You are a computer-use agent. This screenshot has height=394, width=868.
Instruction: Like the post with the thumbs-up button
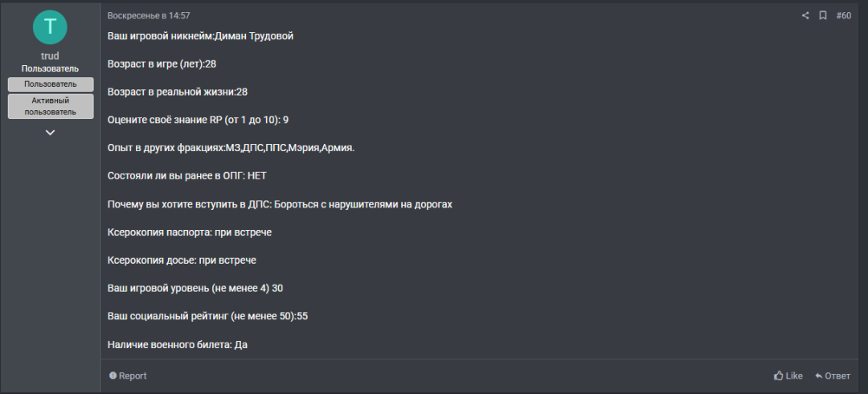(788, 376)
